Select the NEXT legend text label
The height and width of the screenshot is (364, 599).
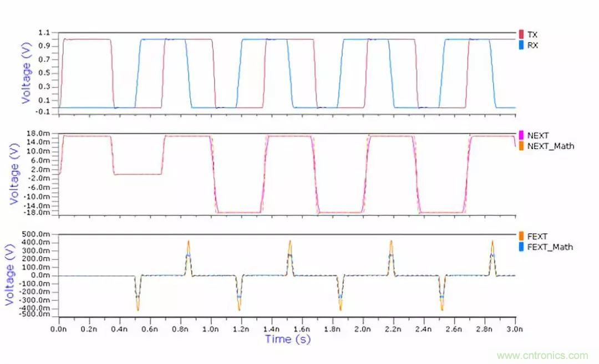coord(538,135)
